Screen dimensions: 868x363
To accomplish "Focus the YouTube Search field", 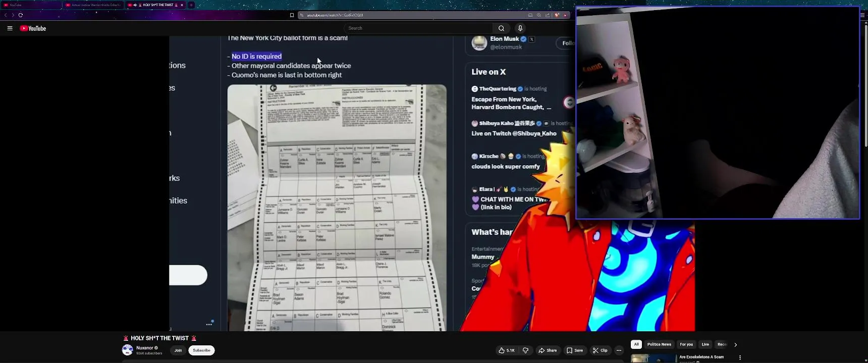I will [x=418, y=28].
